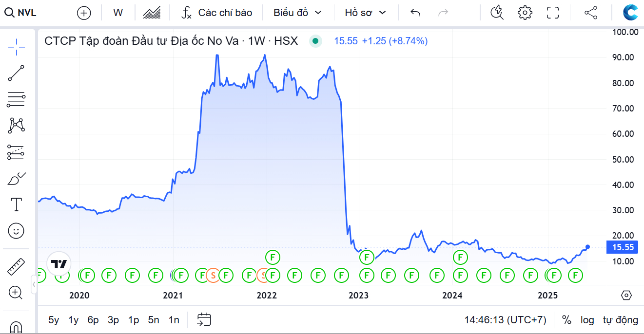Set range to 5y
644x334 pixels.
[54, 320]
